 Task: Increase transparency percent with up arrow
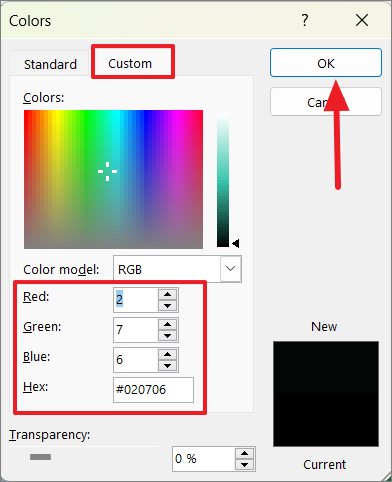click(244, 453)
